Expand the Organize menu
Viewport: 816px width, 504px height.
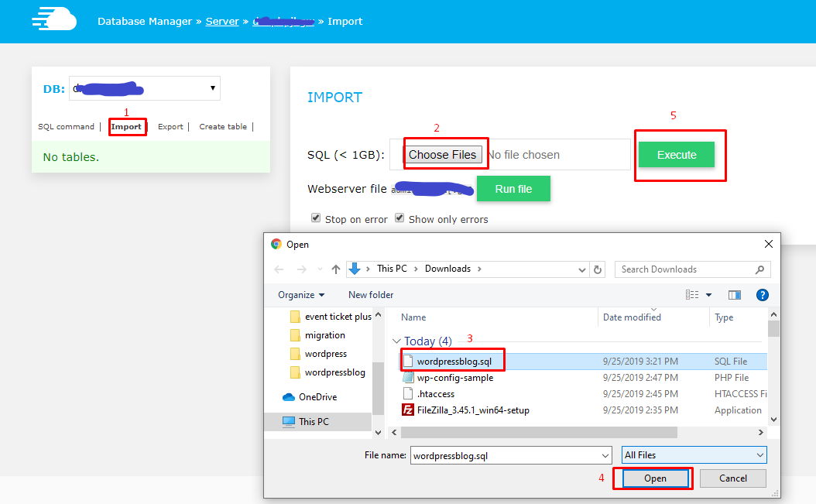tap(301, 295)
